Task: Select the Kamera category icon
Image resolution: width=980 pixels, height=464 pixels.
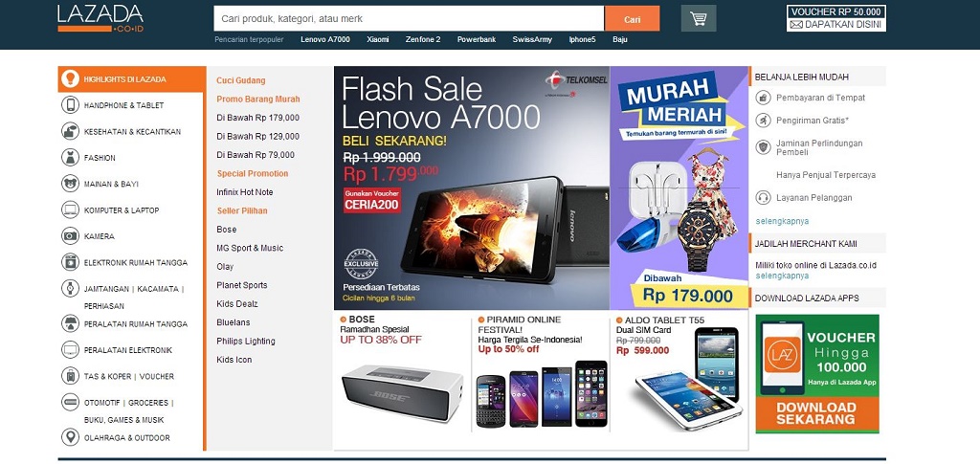Action: pos(70,236)
